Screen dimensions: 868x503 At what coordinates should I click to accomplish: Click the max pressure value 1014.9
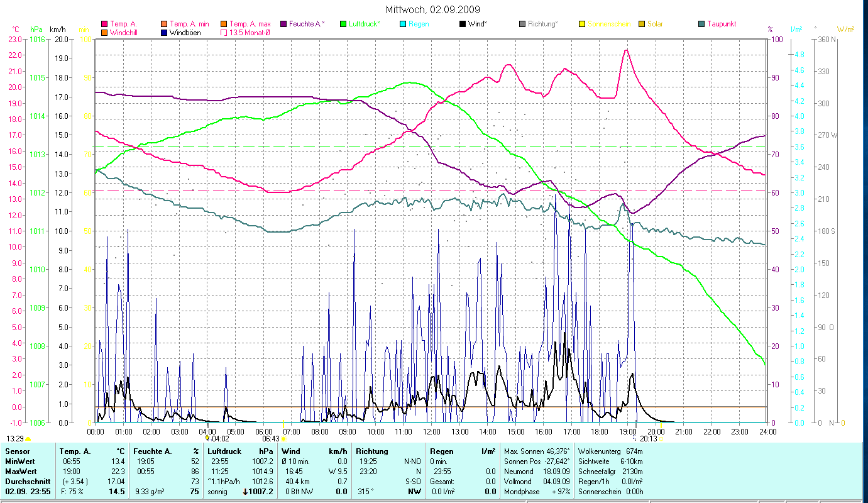pyautogui.click(x=262, y=471)
